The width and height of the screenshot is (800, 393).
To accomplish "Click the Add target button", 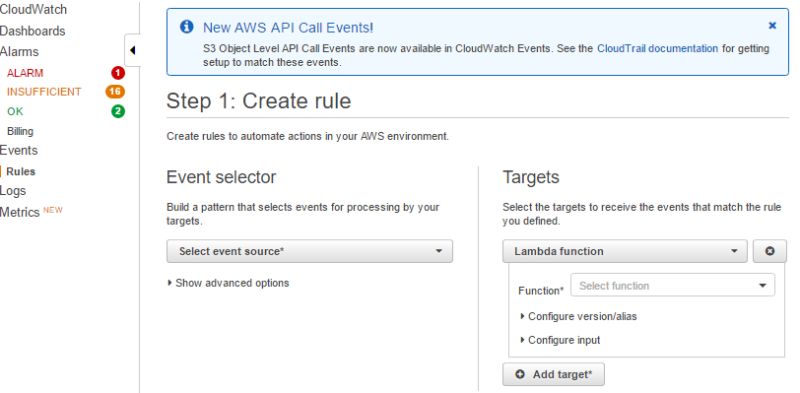I will [x=554, y=375].
